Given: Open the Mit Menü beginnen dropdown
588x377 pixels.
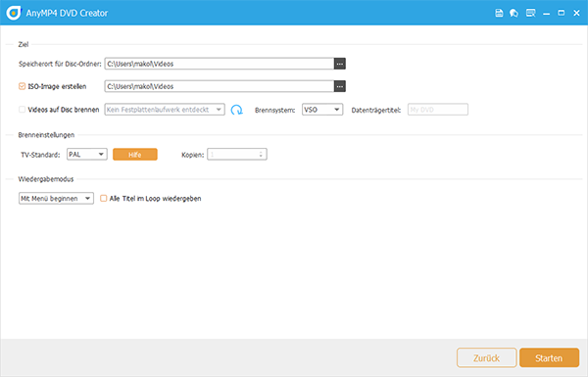Looking at the screenshot, I should pyautogui.click(x=56, y=198).
